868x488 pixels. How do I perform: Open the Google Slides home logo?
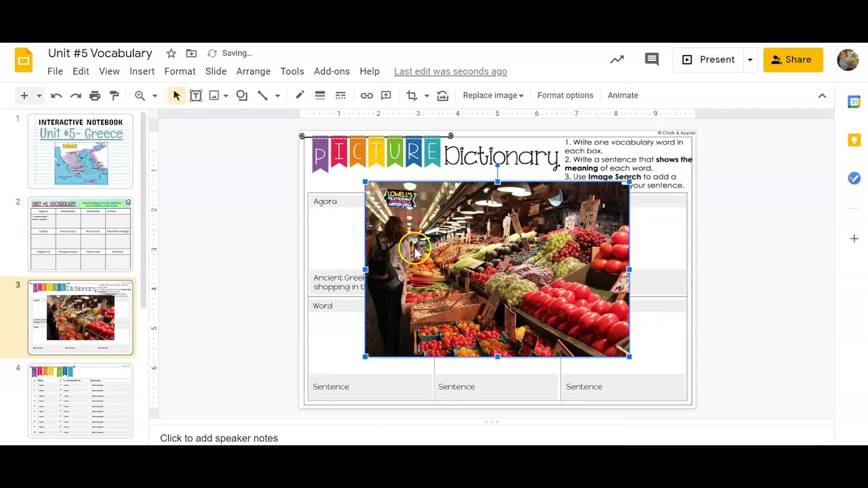tap(24, 60)
